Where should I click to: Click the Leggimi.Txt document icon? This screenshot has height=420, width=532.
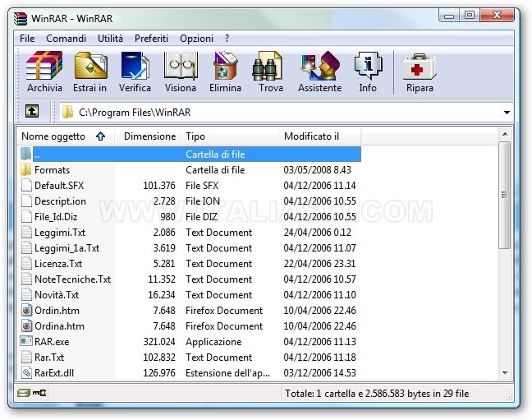tap(26, 232)
